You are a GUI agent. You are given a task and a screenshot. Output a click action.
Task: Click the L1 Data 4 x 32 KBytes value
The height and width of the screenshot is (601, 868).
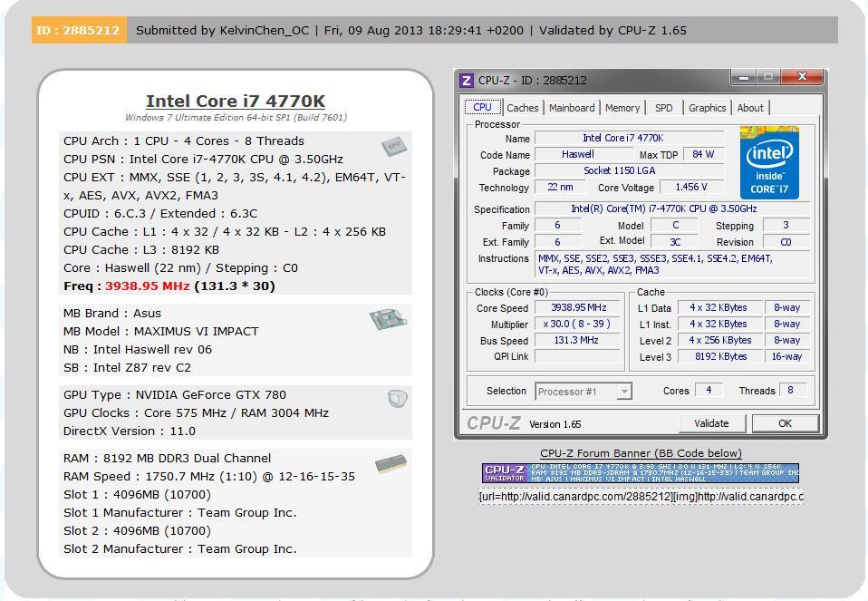(720, 308)
